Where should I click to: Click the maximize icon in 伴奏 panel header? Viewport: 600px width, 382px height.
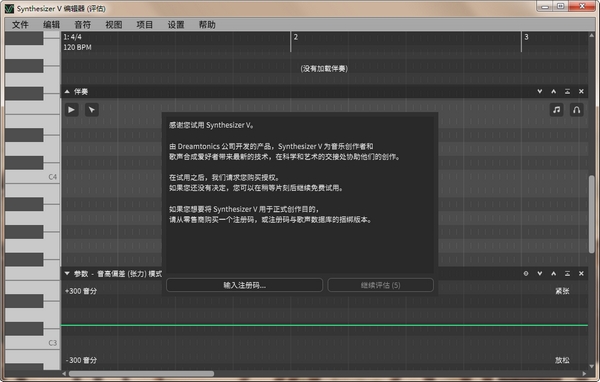tap(567, 91)
